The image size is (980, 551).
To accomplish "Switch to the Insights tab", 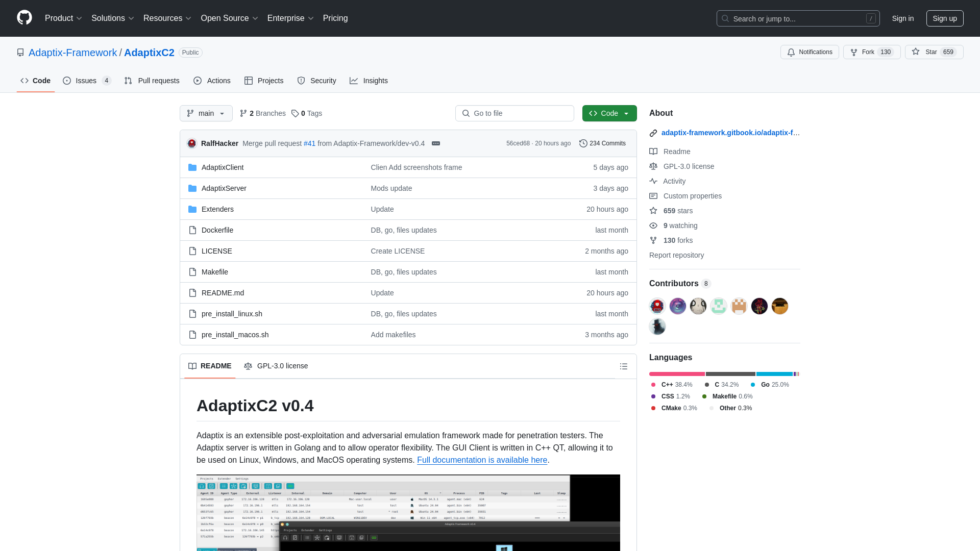I will 369,81.
